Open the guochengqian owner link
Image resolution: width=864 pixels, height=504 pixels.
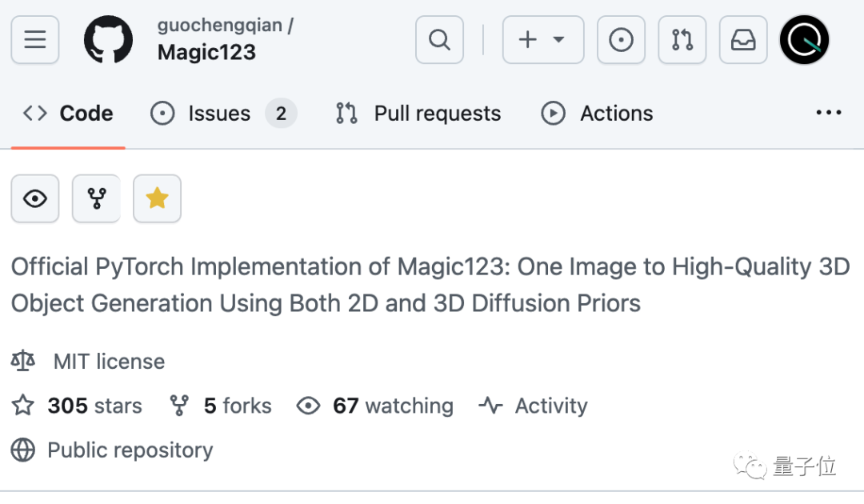[x=219, y=25]
